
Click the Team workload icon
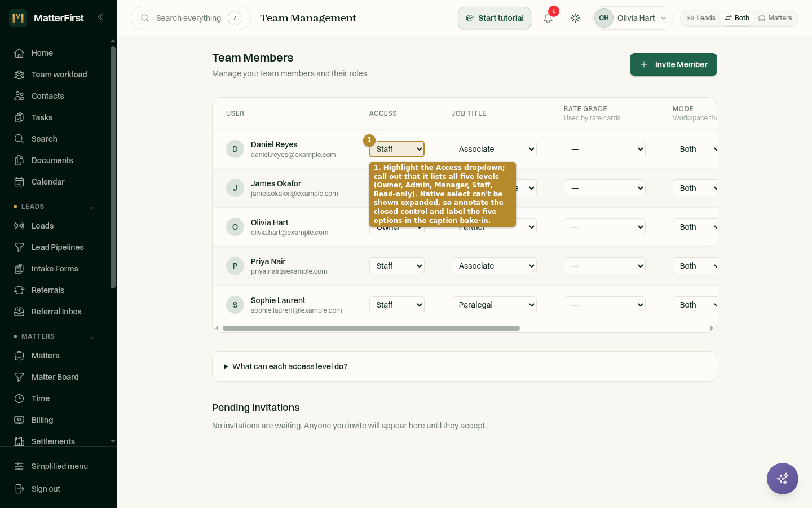pyautogui.click(x=19, y=75)
